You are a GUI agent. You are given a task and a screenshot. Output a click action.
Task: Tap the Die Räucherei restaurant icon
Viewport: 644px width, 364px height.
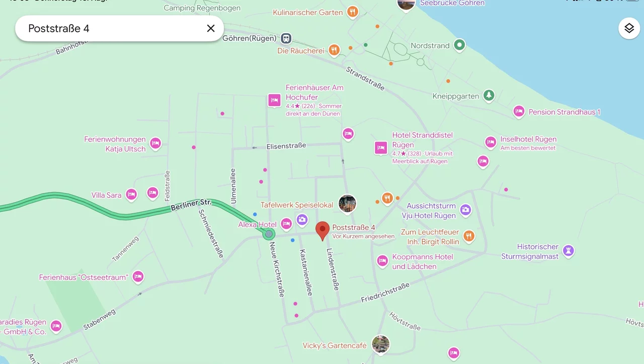(334, 50)
